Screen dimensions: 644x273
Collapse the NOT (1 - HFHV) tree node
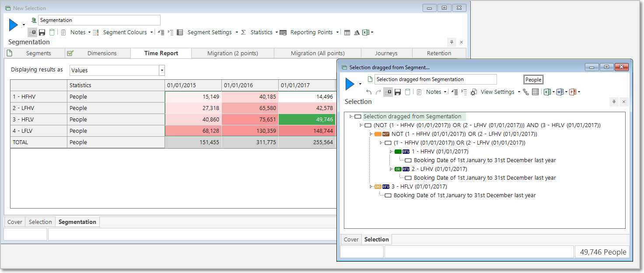tap(371, 134)
